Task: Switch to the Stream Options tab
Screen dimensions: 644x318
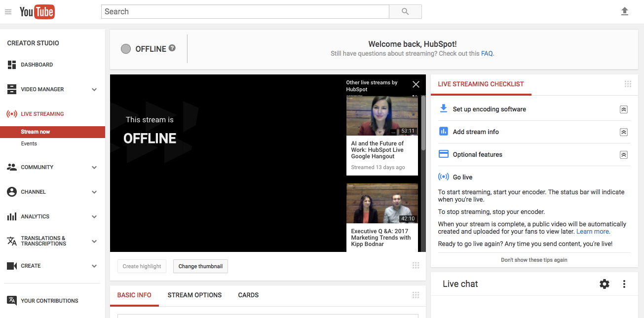Action: (194, 295)
